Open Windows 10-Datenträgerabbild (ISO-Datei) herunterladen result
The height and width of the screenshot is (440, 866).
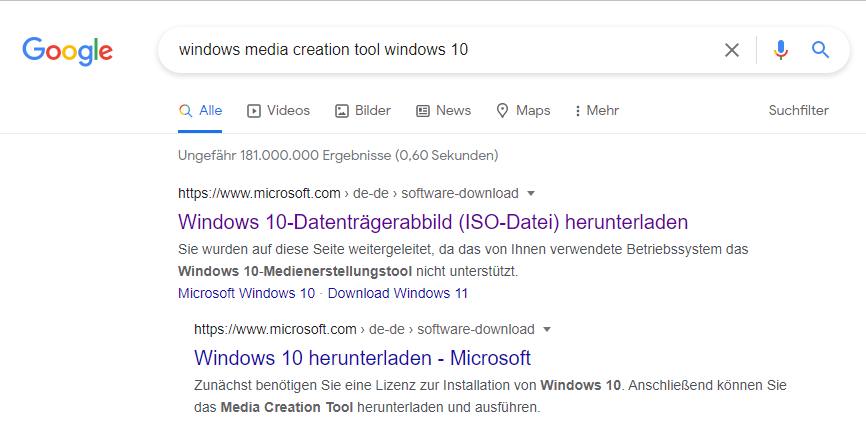[x=432, y=222]
